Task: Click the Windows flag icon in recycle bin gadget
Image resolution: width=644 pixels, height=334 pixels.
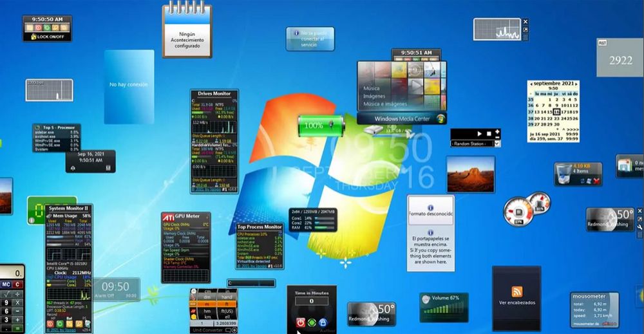Action: [x=589, y=181]
